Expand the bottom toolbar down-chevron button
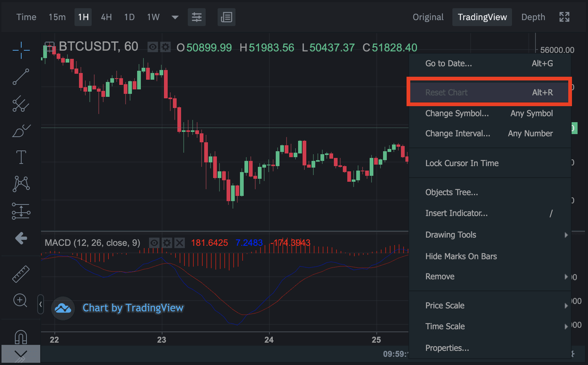 pos(21,354)
